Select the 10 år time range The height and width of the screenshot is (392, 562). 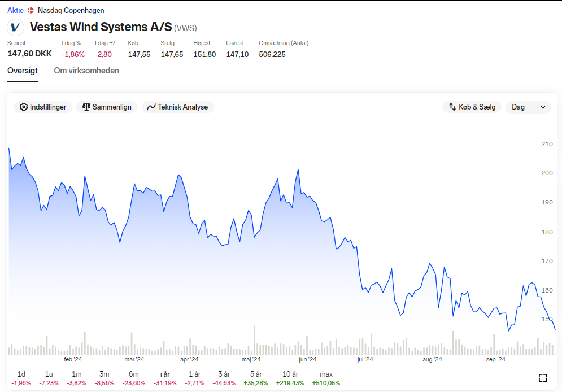tap(290, 378)
